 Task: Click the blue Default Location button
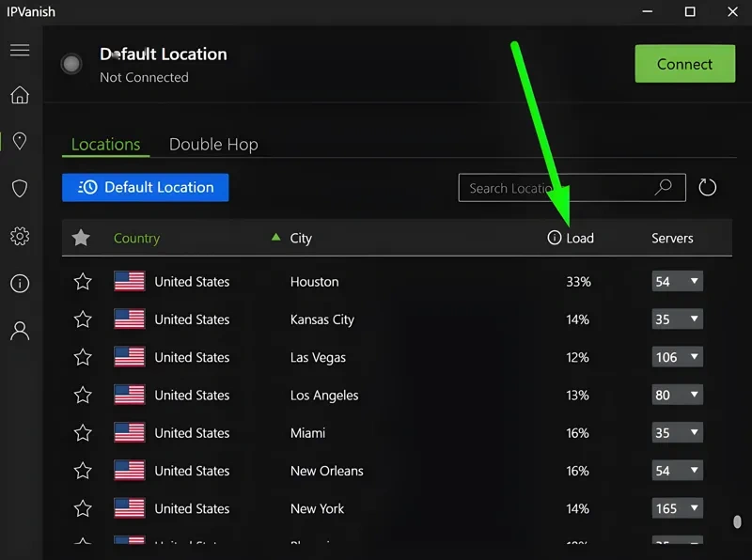pyautogui.click(x=146, y=188)
